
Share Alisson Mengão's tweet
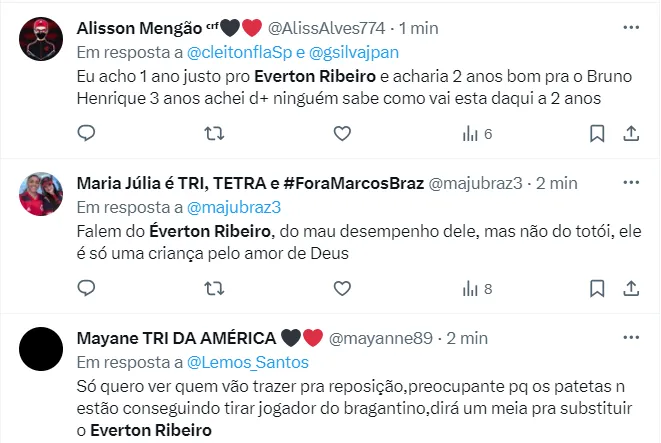coord(631,133)
